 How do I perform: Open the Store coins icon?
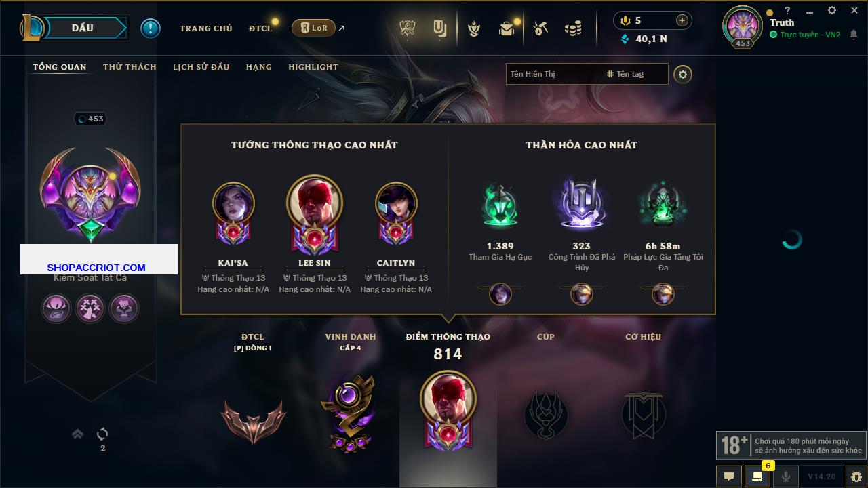pyautogui.click(x=574, y=28)
